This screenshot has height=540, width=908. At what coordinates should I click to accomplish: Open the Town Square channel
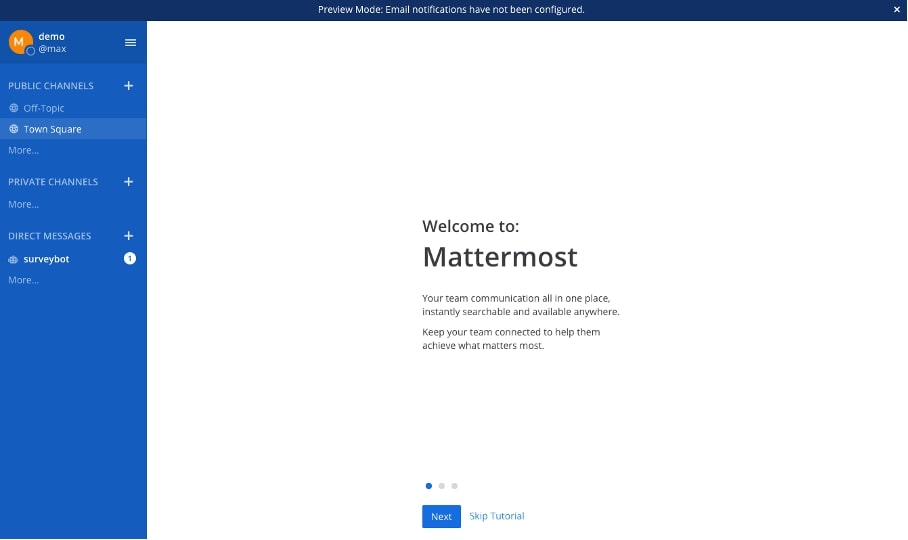click(x=52, y=129)
